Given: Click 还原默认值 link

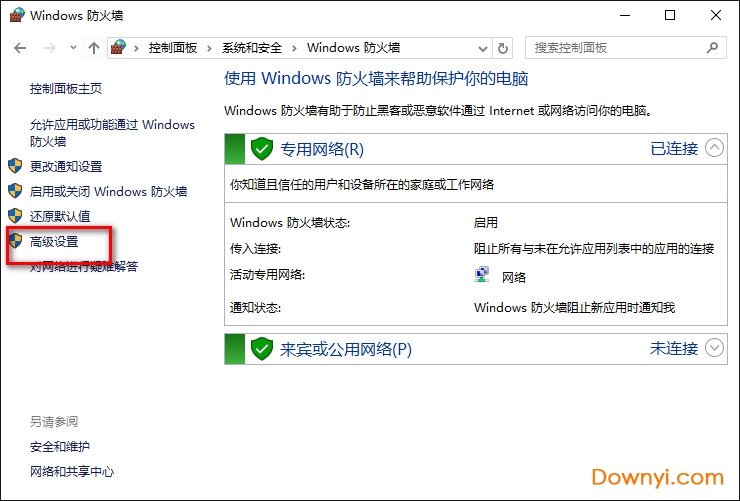Looking at the screenshot, I should [60, 216].
